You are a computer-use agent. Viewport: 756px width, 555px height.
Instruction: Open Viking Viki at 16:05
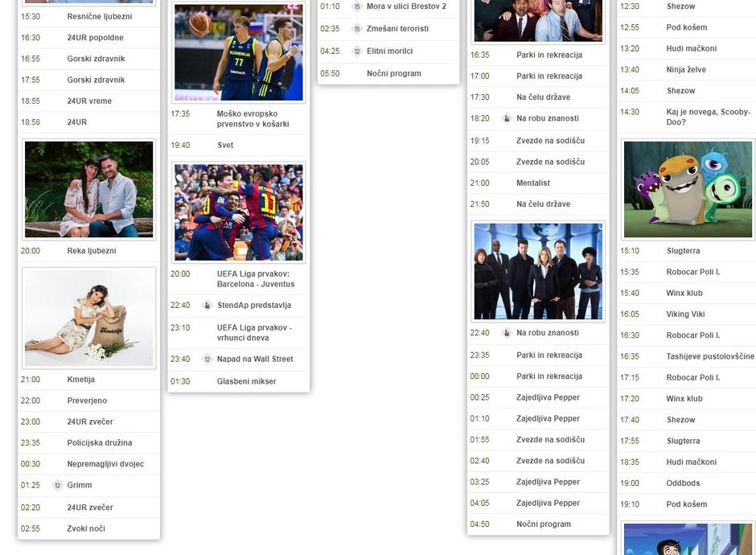(x=684, y=314)
